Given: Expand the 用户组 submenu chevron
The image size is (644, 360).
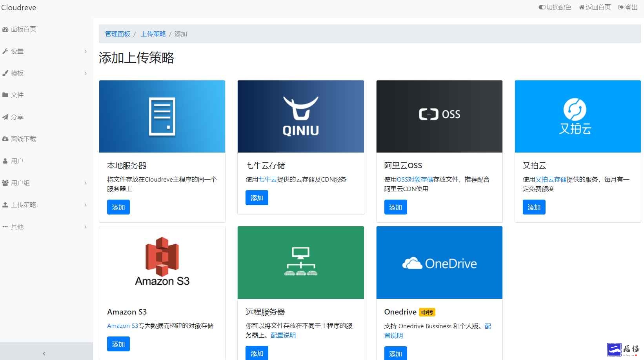Looking at the screenshot, I should click(x=86, y=183).
